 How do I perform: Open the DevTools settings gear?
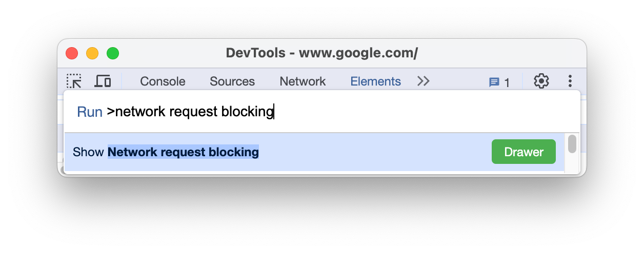(541, 81)
